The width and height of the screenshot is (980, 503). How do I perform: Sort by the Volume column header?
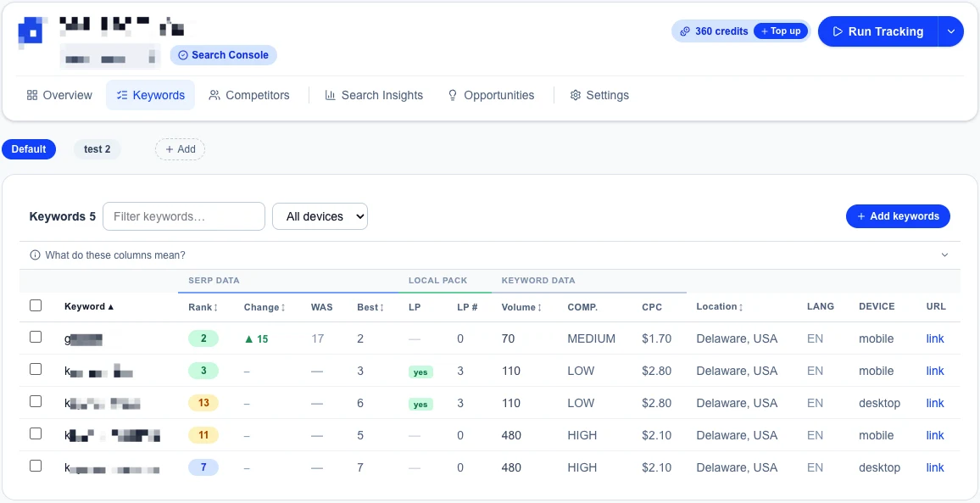pos(521,307)
